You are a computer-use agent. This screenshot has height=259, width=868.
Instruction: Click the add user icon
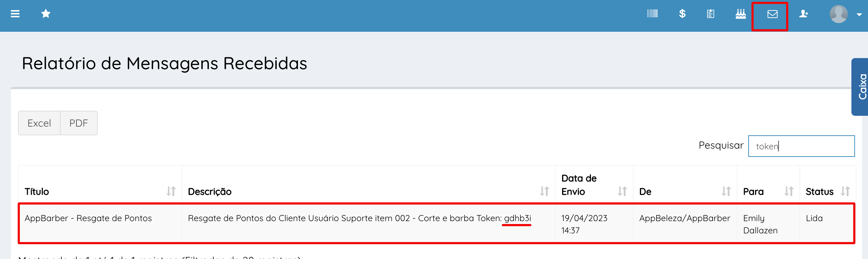pos(804,14)
